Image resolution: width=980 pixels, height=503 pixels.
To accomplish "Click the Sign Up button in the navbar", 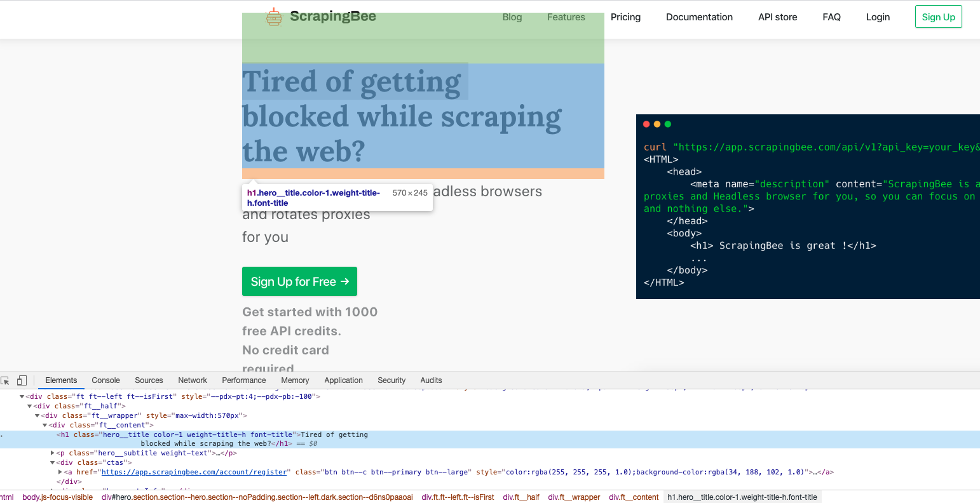I will point(938,17).
